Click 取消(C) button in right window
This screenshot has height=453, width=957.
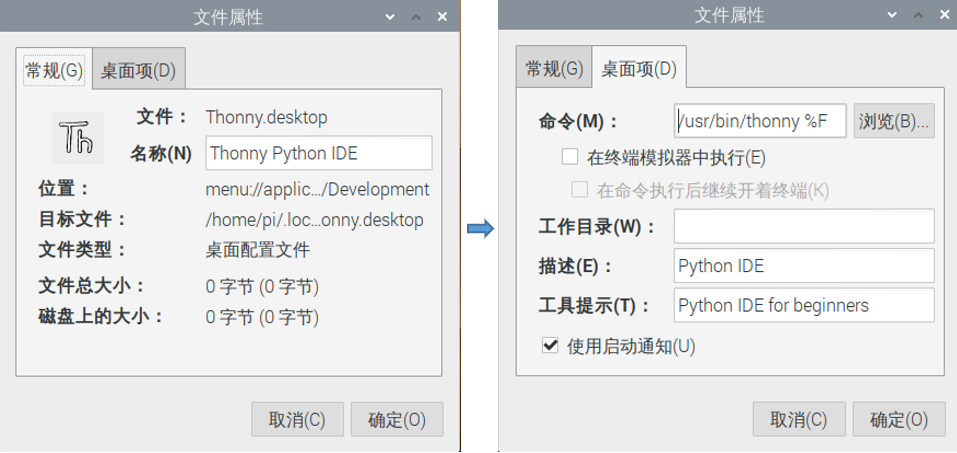click(x=799, y=419)
